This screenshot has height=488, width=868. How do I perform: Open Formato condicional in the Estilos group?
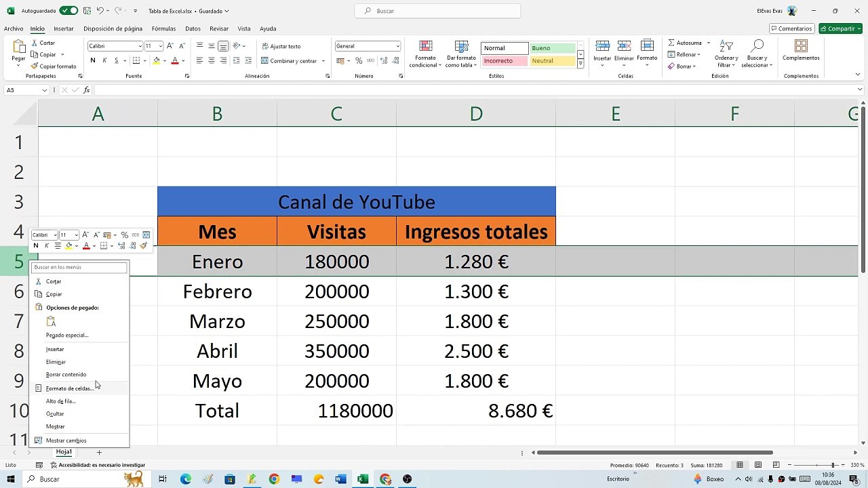[425, 54]
